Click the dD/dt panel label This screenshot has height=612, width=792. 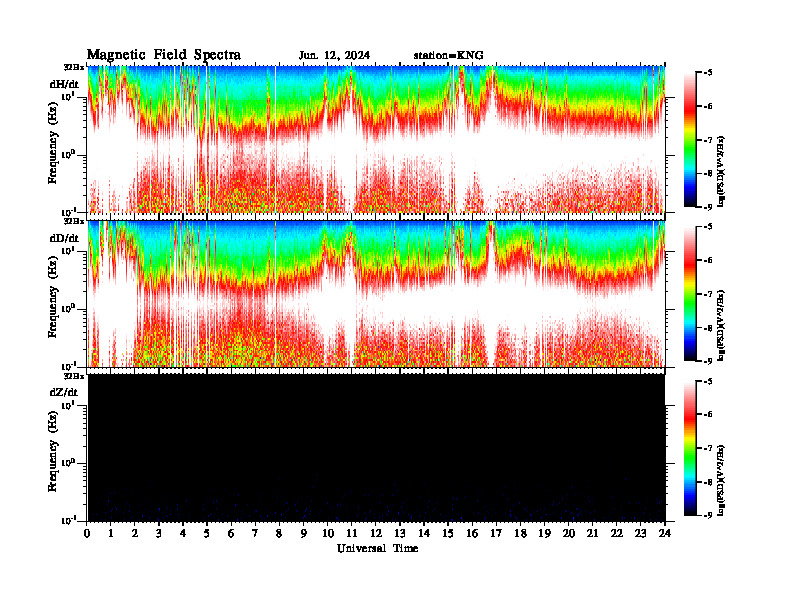pyautogui.click(x=64, y=238)
